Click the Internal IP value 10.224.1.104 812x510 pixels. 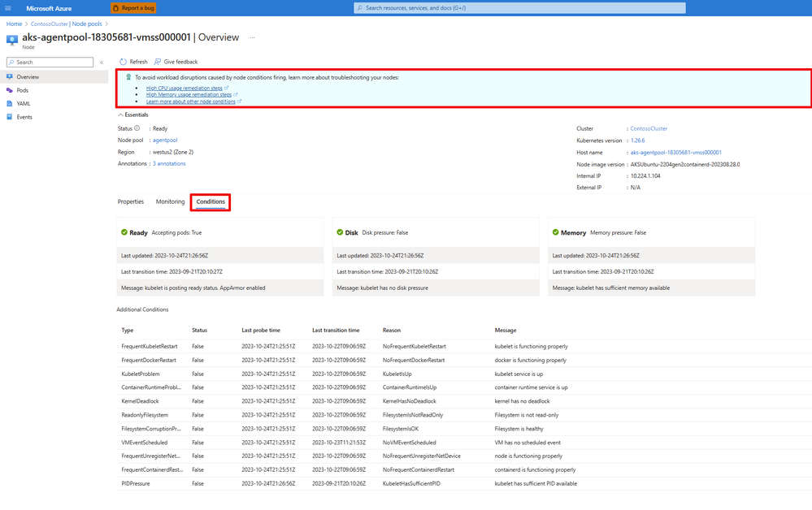pyautogui.click(x=645, y=176)
